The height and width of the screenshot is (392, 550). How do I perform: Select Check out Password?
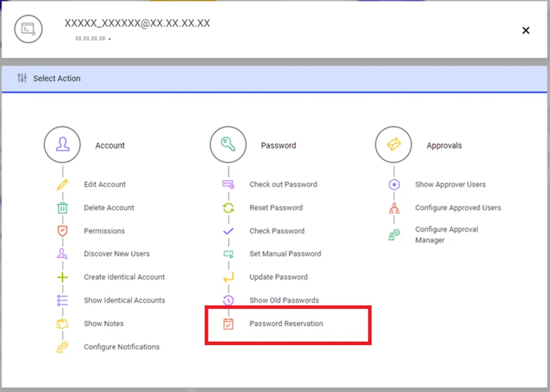(x=283, y=184)
